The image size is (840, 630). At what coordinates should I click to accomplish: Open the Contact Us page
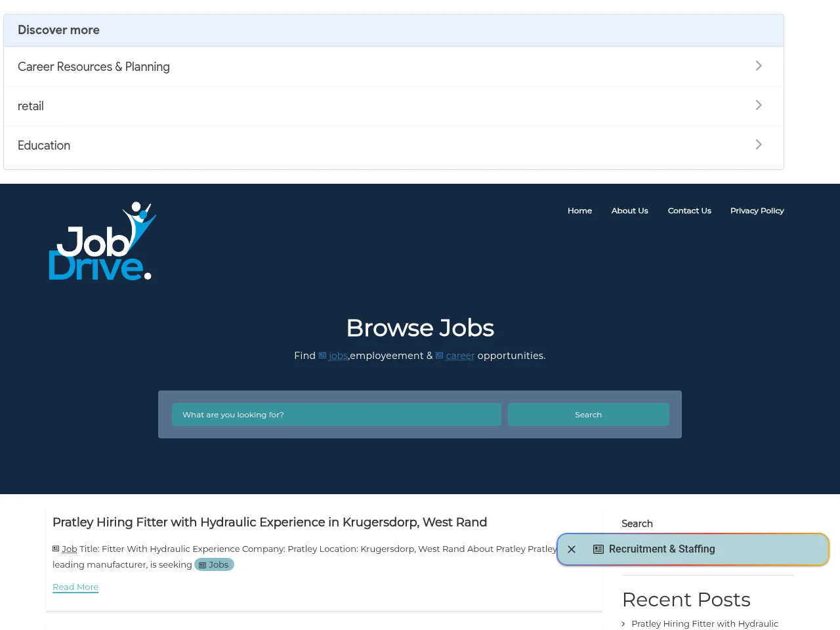point(689,211)
